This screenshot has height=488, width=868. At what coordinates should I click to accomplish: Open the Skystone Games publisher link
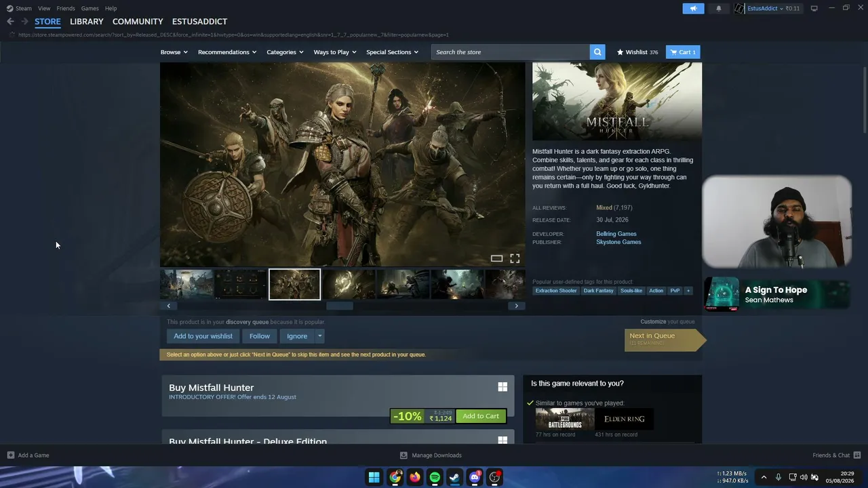coord(618,242)
